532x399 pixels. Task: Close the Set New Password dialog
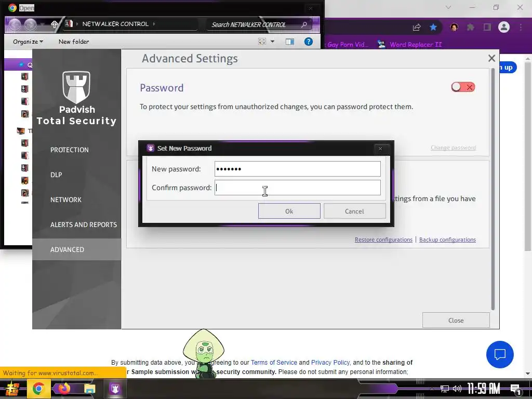pyautogui.click(x=380, y=149)
